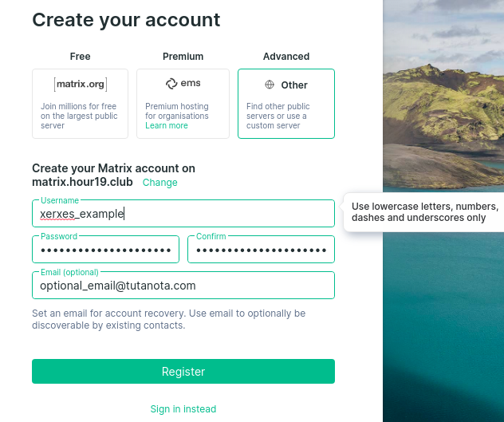Open the Learn more link
Screen dimensions: 504x422
(x=167, y=125)
